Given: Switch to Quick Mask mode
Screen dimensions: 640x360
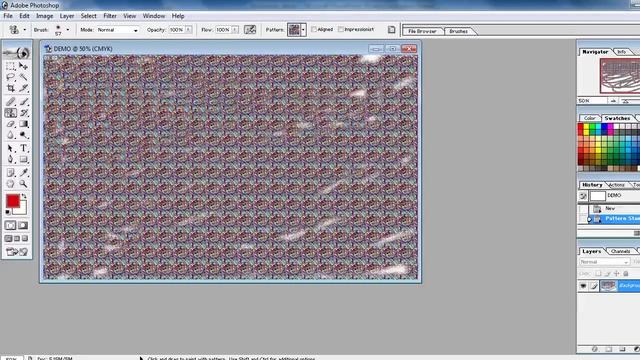Looking at the screenshot, I should pyautogui.click(x=23, y=225).
